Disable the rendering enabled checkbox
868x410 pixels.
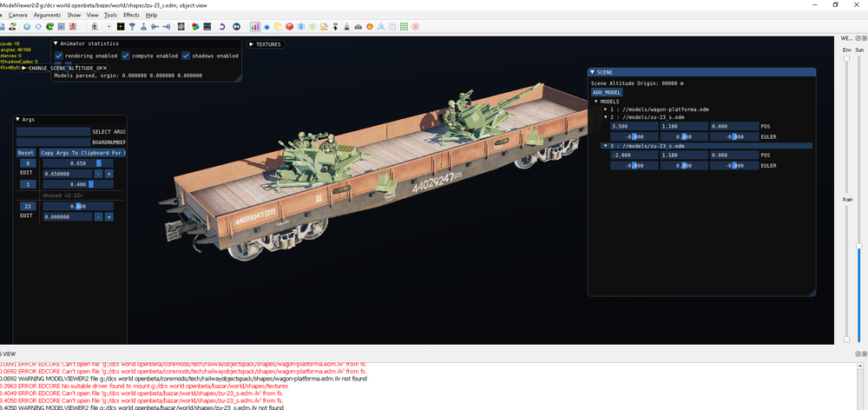(59, 56)
